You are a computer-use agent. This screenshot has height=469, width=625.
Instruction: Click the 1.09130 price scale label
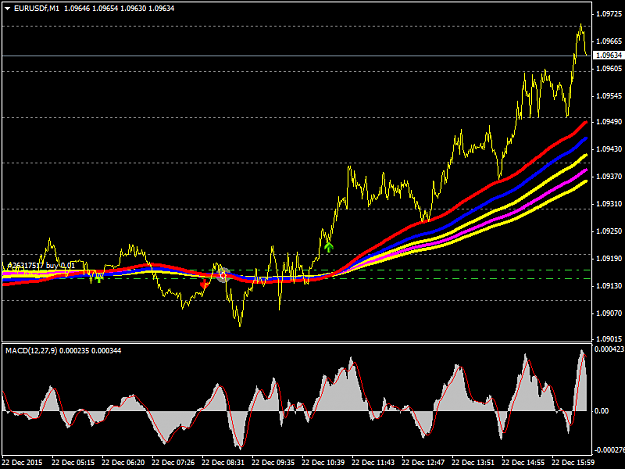[609, 286]
